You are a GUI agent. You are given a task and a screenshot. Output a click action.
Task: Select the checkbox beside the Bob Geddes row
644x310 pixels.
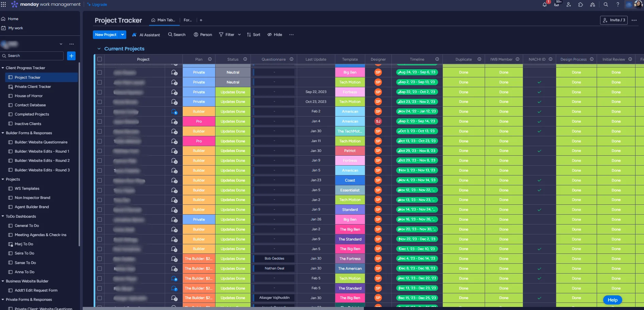click(99, 259)
